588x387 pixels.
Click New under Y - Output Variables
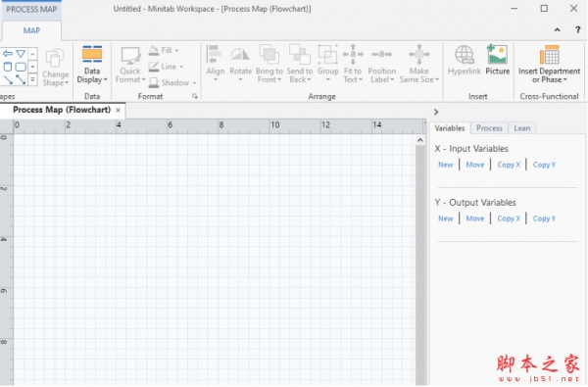pyautogui.click(x=446, y=218)
